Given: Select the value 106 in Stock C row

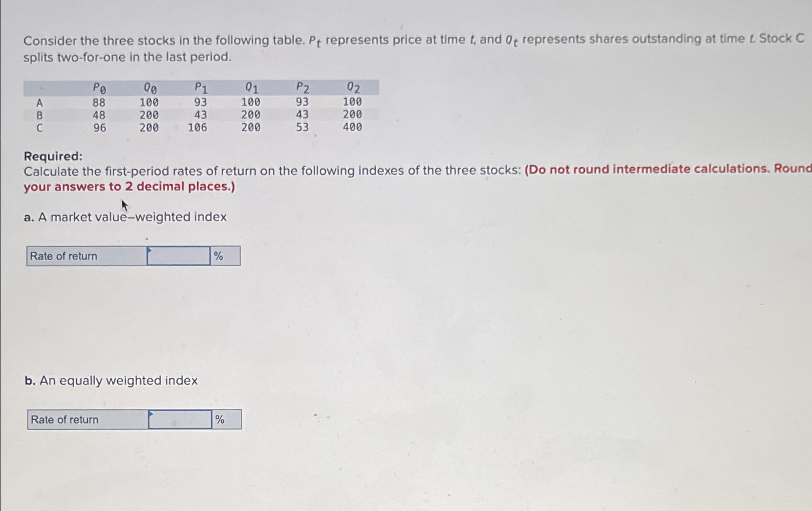Looking at the screenshot, I should coord(198,126).
